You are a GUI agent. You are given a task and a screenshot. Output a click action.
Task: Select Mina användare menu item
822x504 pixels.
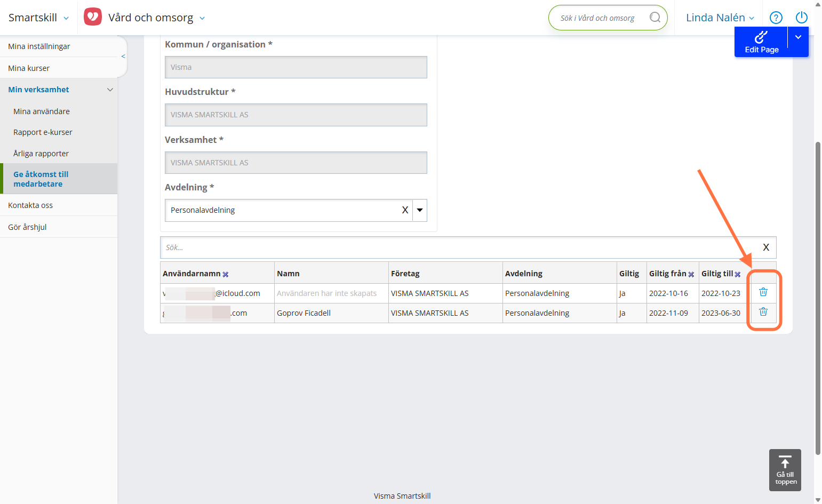pyautogui.click(x=42, y=111)
